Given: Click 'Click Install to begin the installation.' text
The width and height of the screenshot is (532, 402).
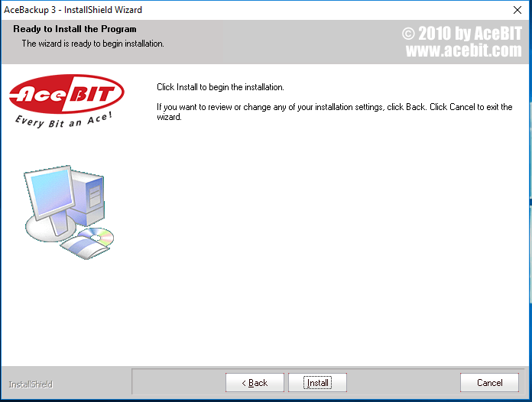Looking at the screenshot, I should [220, 87].
